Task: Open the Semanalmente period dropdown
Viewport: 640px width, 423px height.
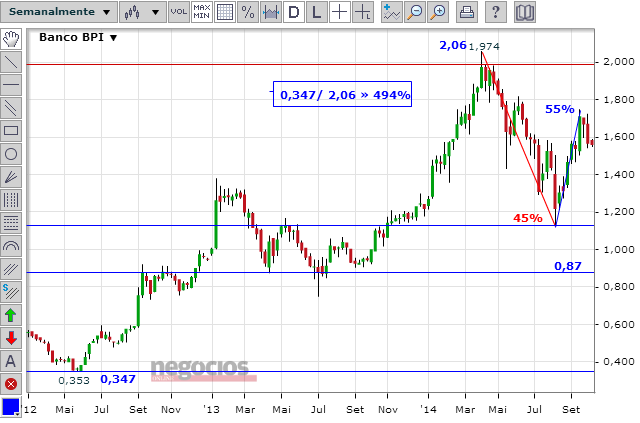Action: (x=59, y=12)
